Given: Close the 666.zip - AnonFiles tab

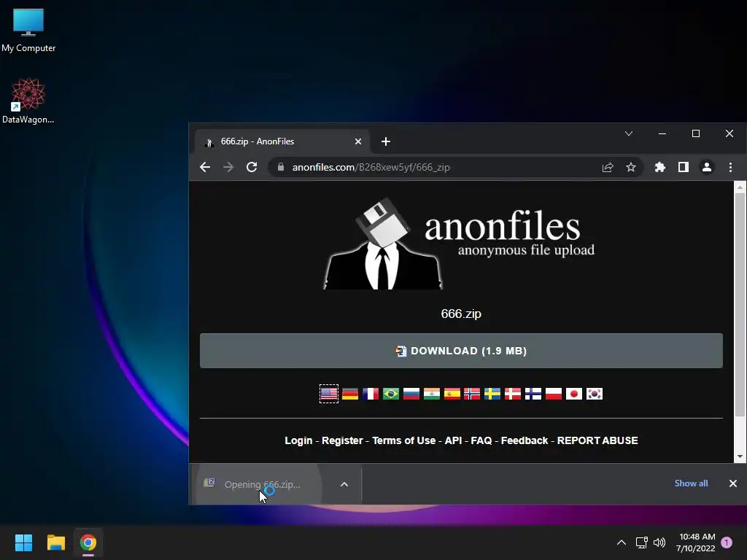Looking at the screenshot, I should click(x=358, y=141).
